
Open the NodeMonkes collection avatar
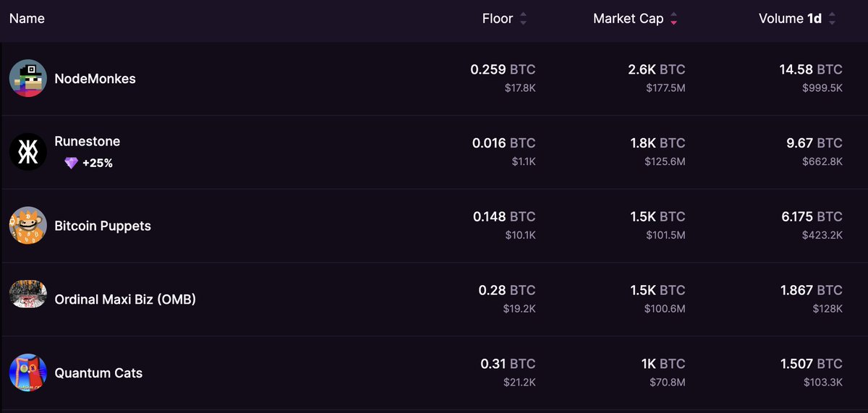(28, 79)
